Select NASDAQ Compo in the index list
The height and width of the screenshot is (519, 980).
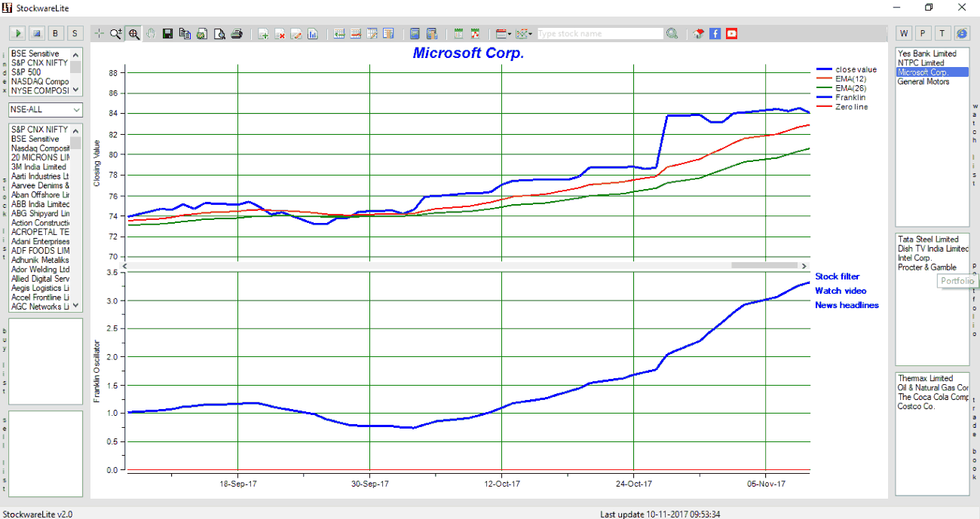coord(40,81)
